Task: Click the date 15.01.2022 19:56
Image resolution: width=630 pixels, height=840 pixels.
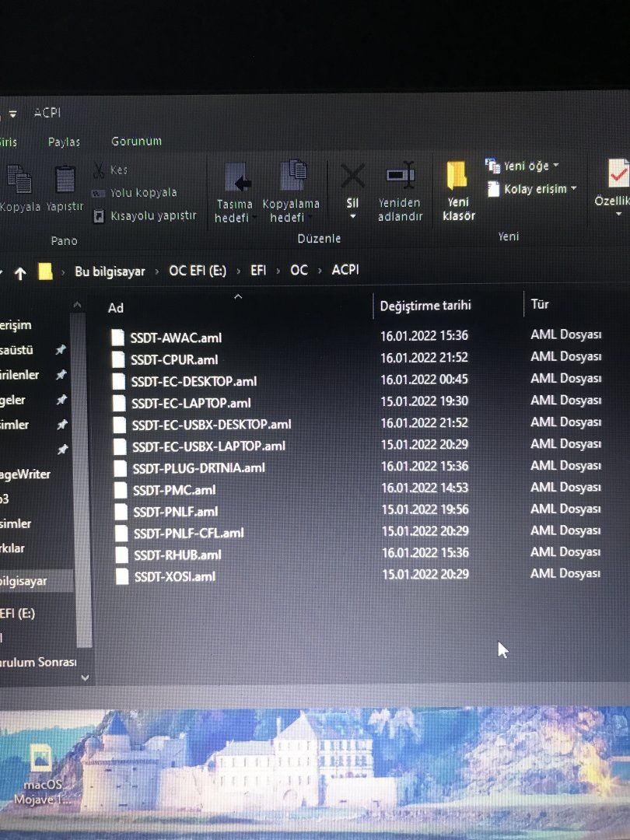Action: (x=425, y=509)
